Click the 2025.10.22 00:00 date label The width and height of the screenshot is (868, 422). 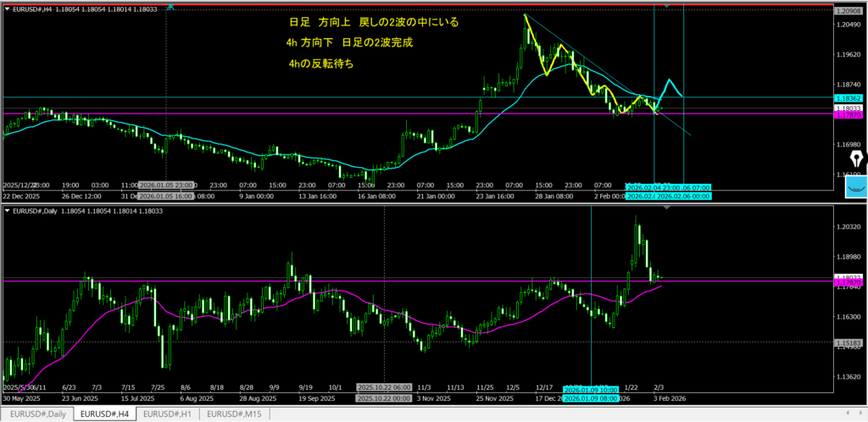[385, 397]
